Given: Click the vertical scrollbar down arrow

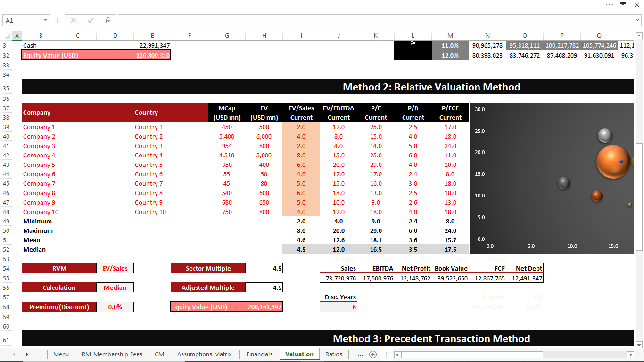Looking at the screenshot, I should point(639,345).
